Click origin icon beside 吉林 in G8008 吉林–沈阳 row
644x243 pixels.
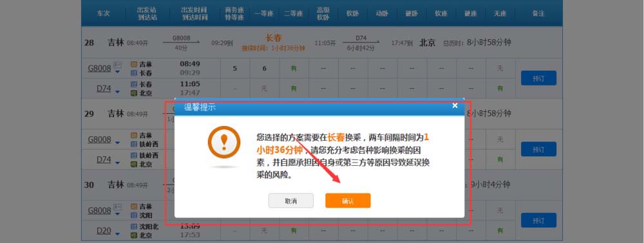pos(134,206)
